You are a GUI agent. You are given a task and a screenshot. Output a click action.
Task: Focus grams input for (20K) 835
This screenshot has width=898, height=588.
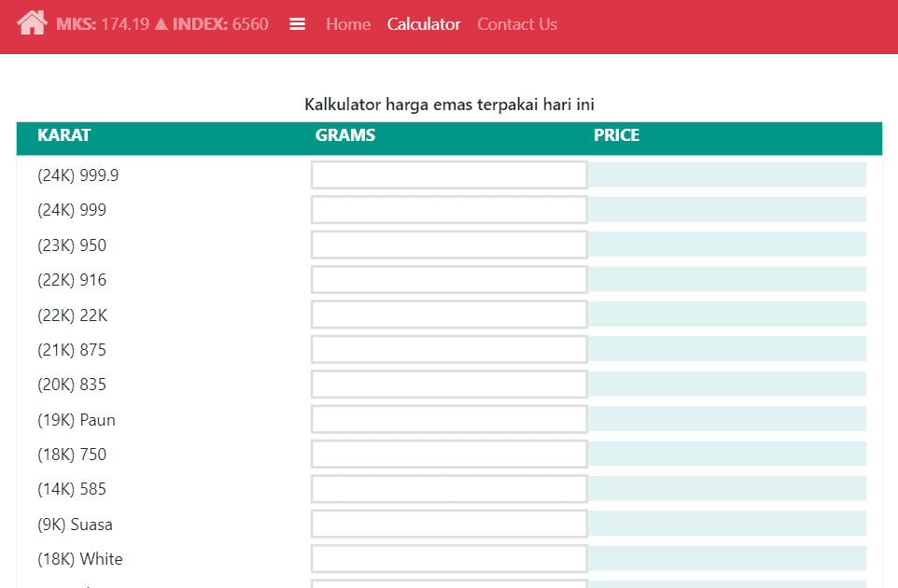pyautogui.click(x=450, y=385)
